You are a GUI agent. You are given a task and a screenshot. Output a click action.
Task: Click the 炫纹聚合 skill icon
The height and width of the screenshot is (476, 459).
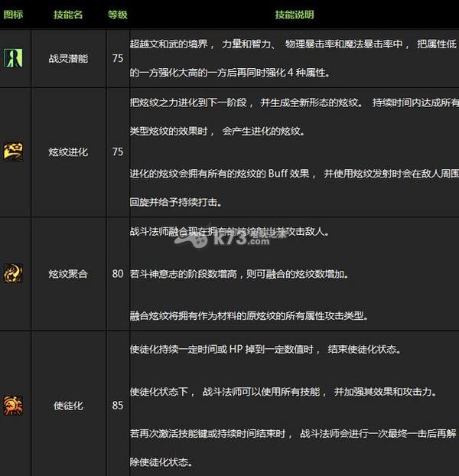13,273
